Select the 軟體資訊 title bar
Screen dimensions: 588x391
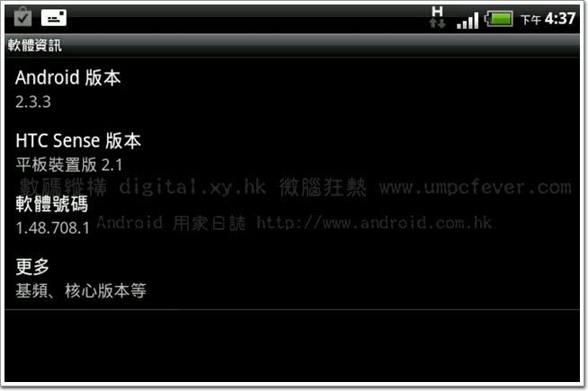(x=292, y=45)
